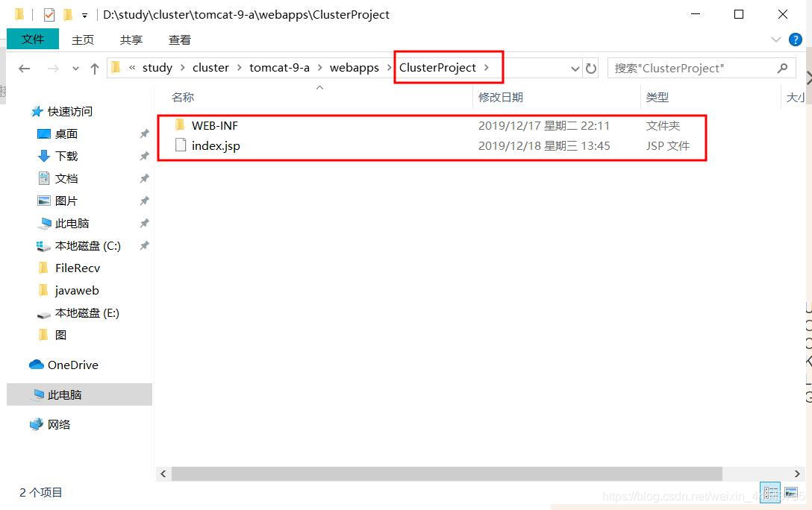Open the 文件 ribbon tab
This screenshot has width=812, height=510.
pyautogui.click(x=33, y=40)
